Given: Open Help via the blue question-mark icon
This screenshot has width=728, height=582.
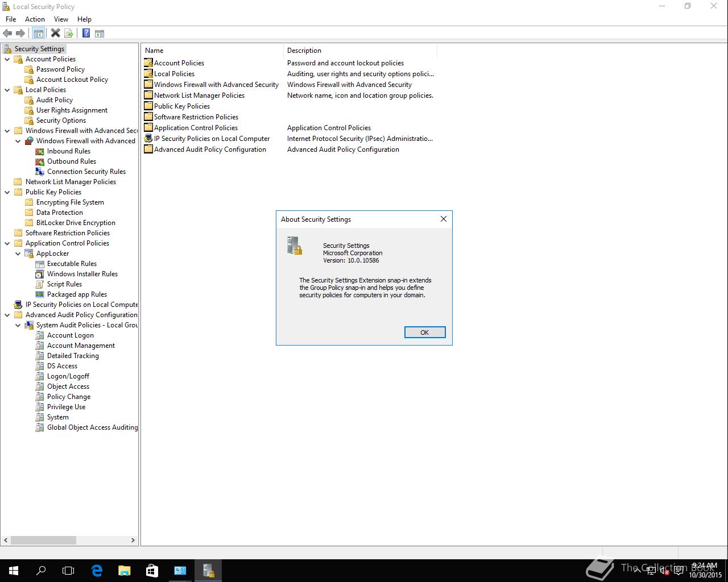Looking at the screenshot, I should pyautogui.click(x=86, y=34).
